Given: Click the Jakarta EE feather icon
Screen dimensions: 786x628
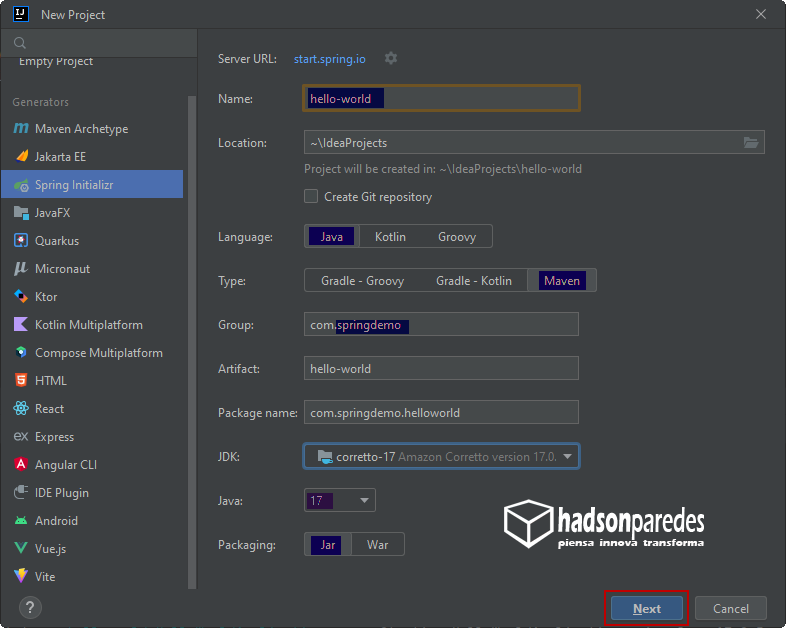Looking at the screenshot, I should tap(21, 156).
